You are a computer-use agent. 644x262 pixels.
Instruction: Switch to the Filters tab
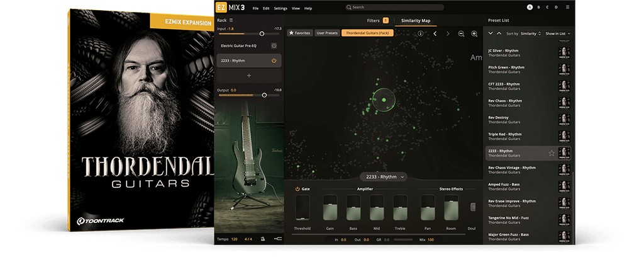[x=377, y=20]
